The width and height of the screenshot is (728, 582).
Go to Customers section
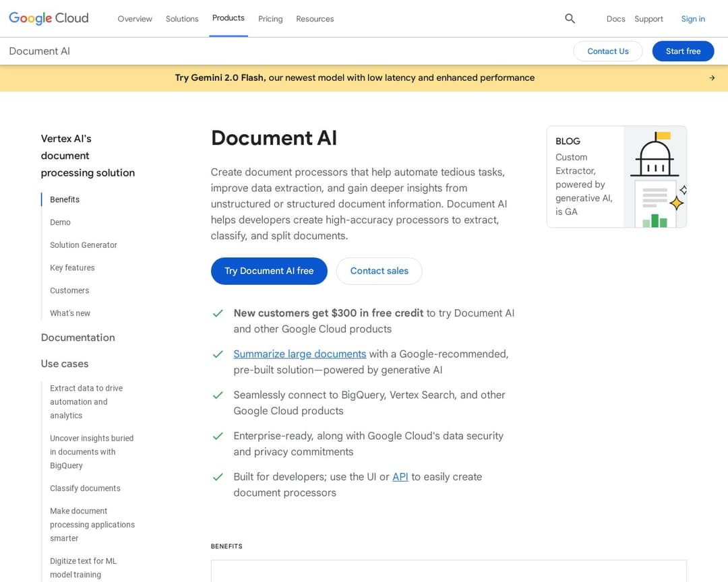point(69,290)
